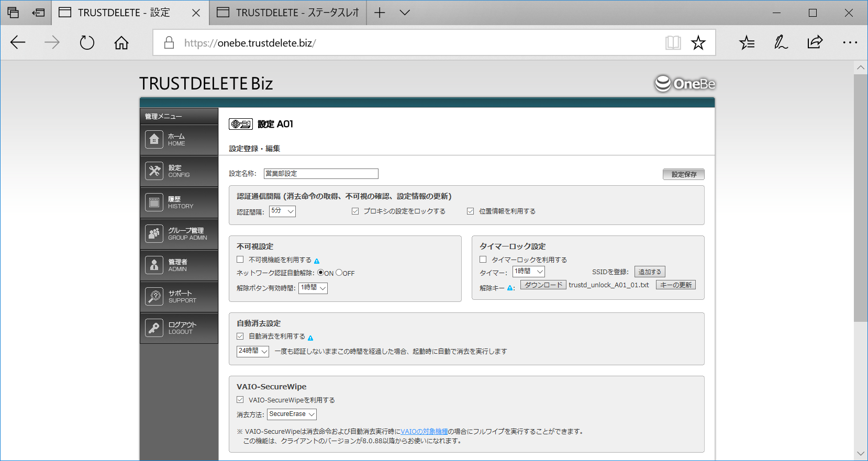Open the 認証間隔 5分 dropdown
Screen dimensions: 868x461
click(283, 211)
